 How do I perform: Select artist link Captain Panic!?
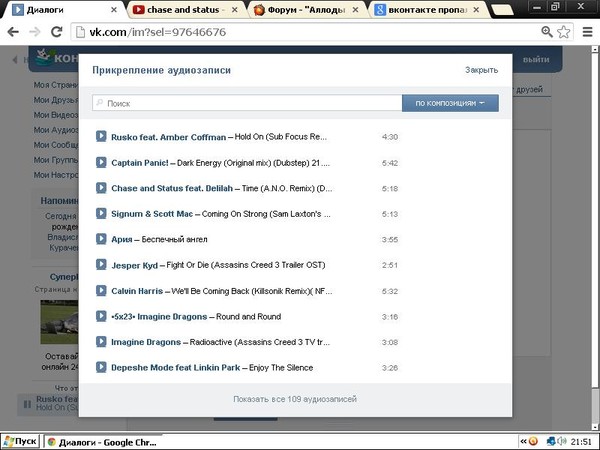click(140, 163)
